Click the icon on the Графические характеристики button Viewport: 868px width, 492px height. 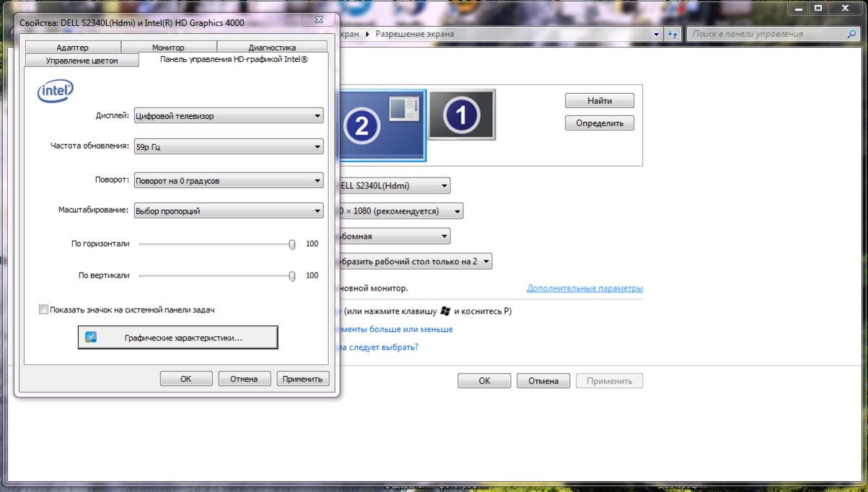pos(91,337)
